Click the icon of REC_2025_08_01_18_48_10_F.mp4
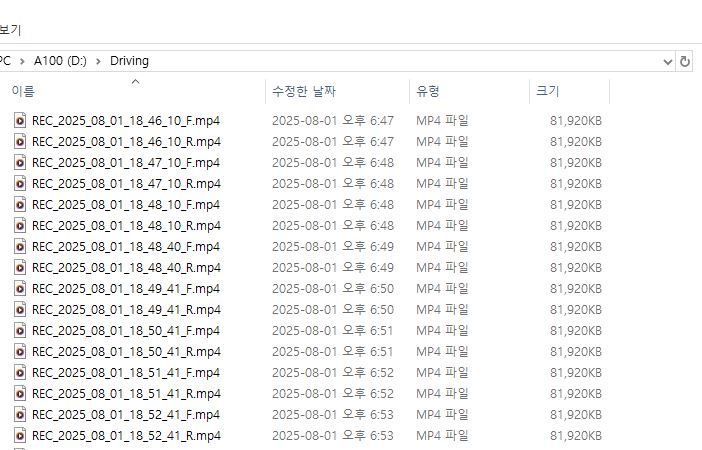 [20, 205]
